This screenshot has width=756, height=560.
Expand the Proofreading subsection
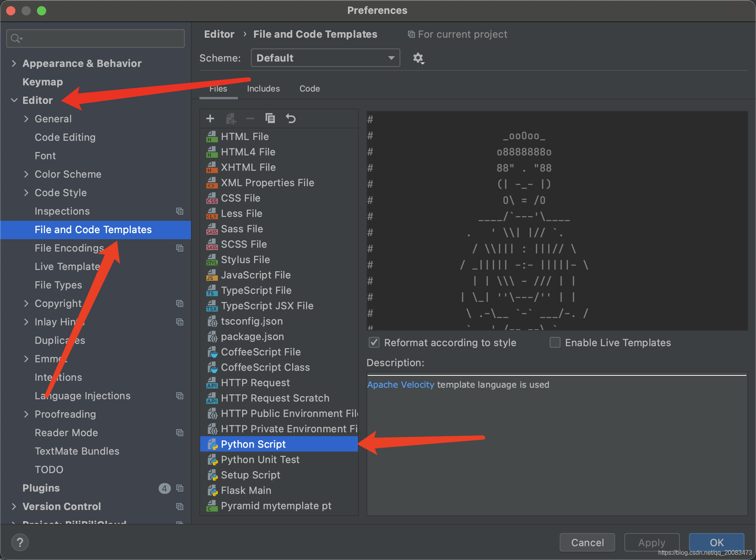[x=26, y=414]
